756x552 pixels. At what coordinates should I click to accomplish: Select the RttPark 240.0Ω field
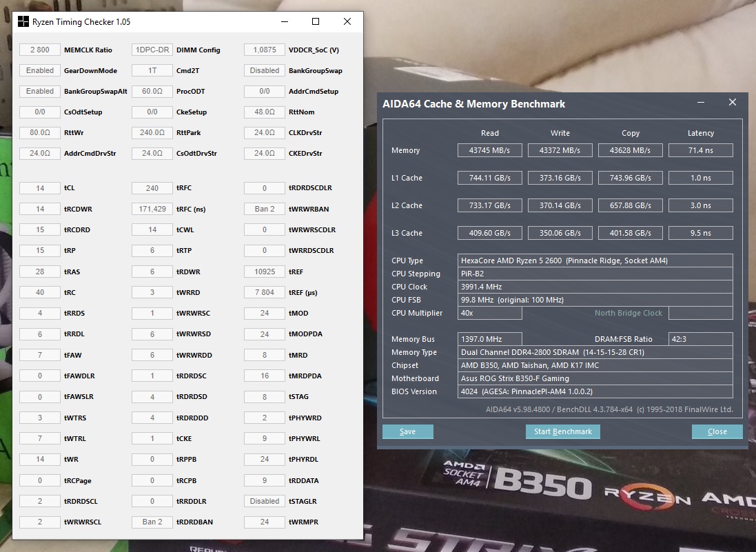(x=152, y=132)
